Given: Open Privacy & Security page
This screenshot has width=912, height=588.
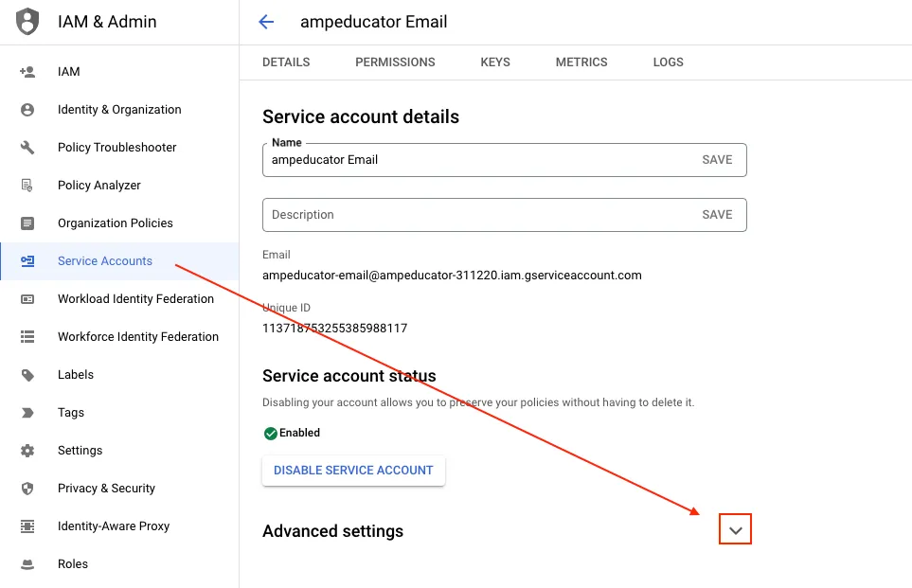Looking at the screenshot, I should [119, 489].
